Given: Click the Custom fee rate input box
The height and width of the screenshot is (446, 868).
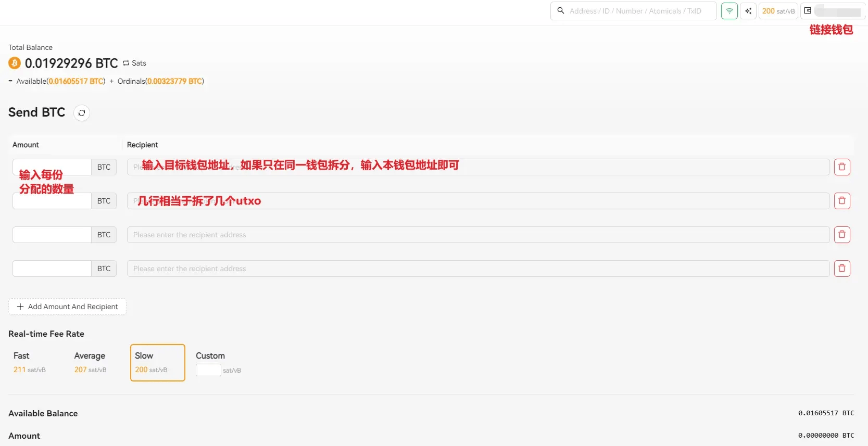Looking at the screenshot, I should pos(208,370).
